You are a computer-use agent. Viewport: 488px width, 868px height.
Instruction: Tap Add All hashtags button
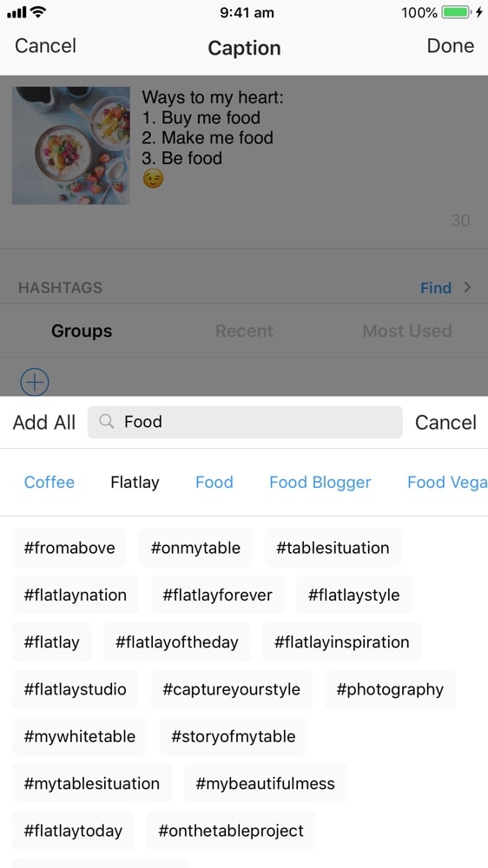pyautogui.click(x=44, y=423)
